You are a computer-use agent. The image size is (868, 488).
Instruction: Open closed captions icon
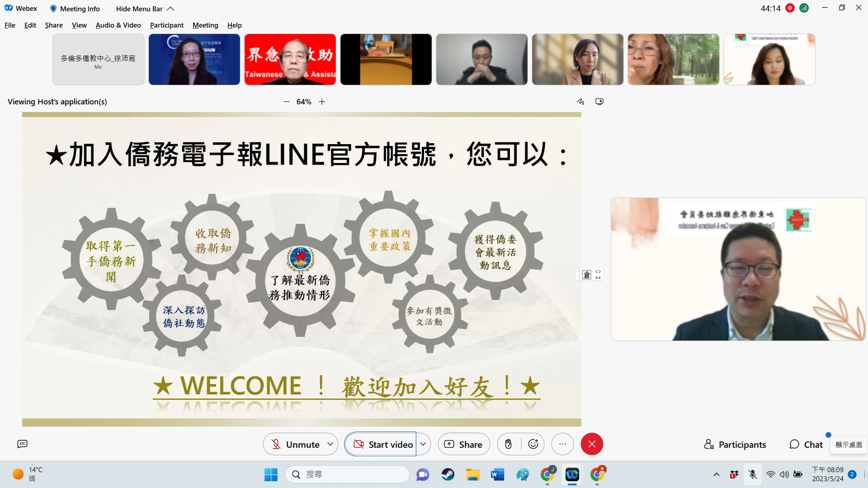(x=22, y=444)
